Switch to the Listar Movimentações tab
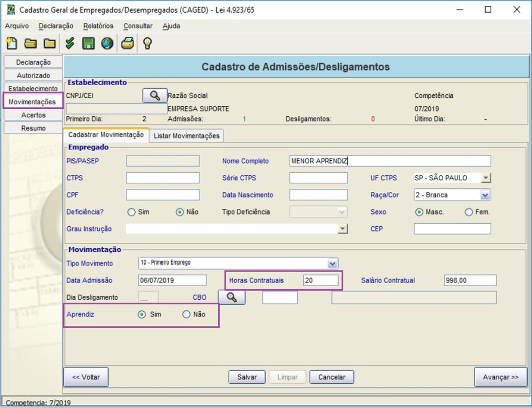 point(186,135)
